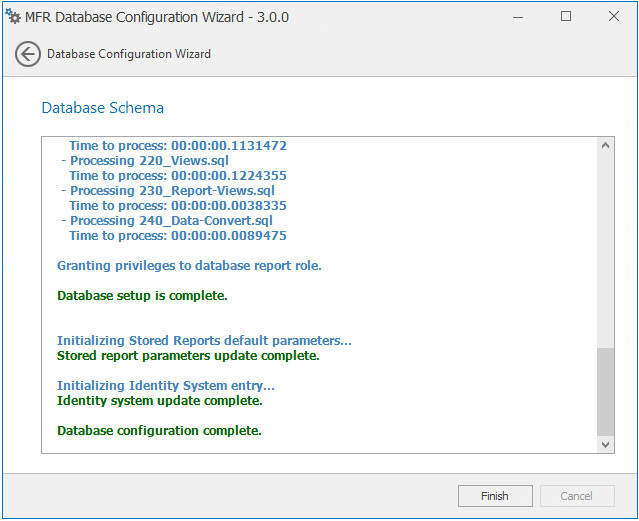The height and width of the screenshot is (521, 639).
Task: Click the vertical scrollbar thumb
Action: [606, 392]
